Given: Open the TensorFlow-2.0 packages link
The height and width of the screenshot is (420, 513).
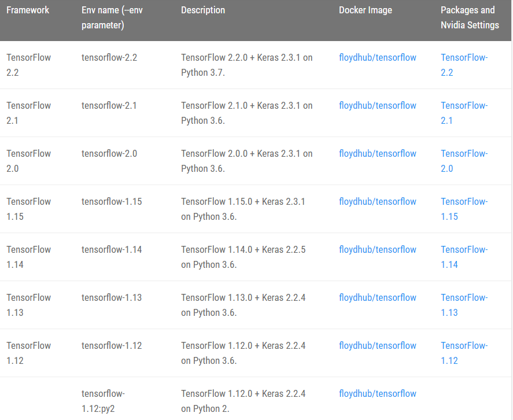Looking at the screenshot, I should coord(464,161).
